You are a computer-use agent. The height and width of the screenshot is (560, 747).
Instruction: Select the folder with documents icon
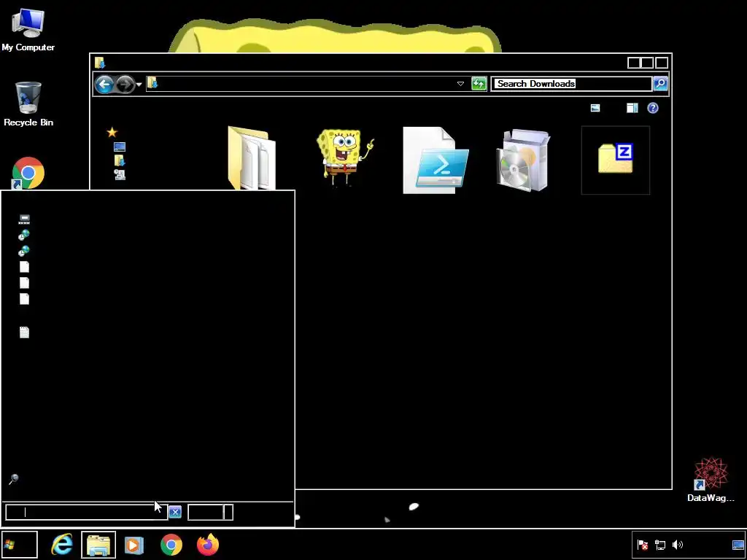coord(252,158)
